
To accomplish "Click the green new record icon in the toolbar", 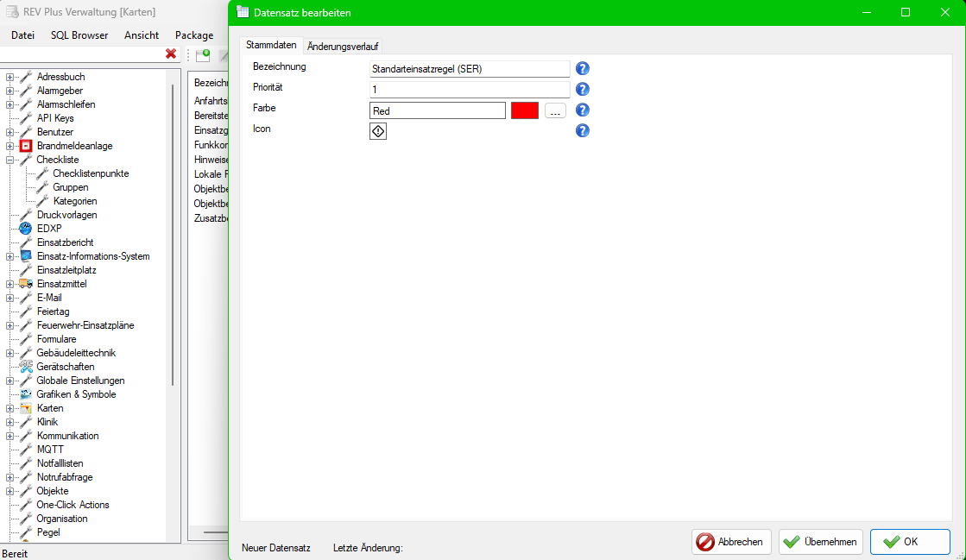I will coord(203,54).
